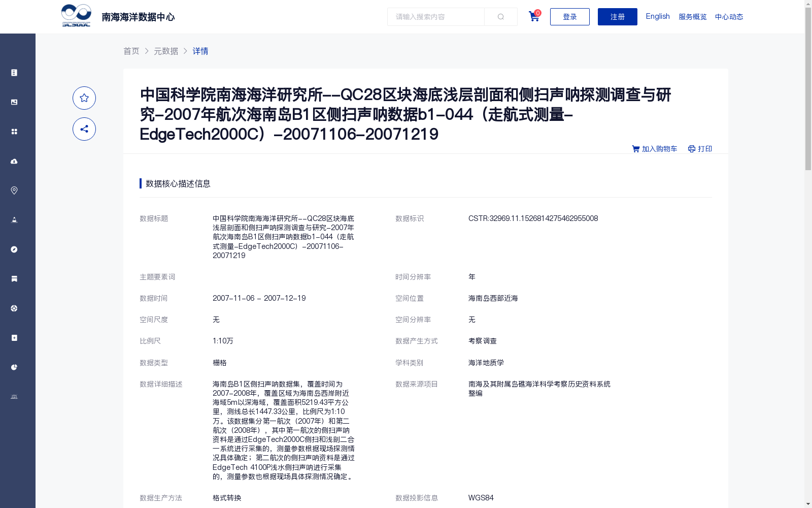Viewport: 812px width, 508px height.
Task: Select the compass sidebar icon
Action: (x=14, y=249)
